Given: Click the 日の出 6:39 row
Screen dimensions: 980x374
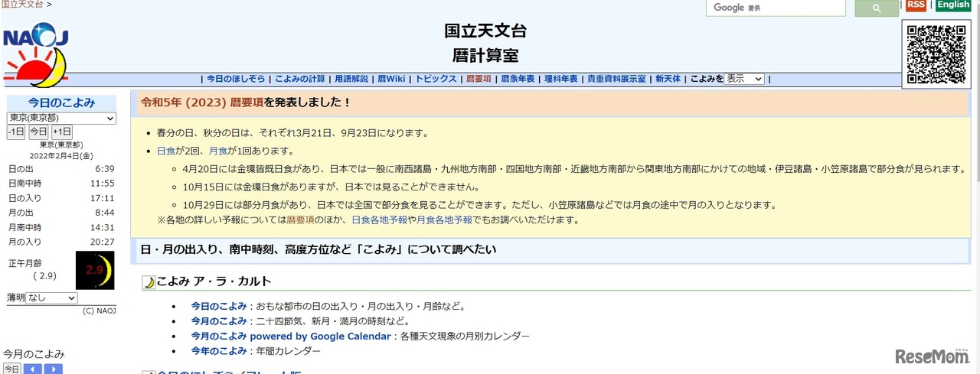Looking at the screenshot, I should 61,169.
